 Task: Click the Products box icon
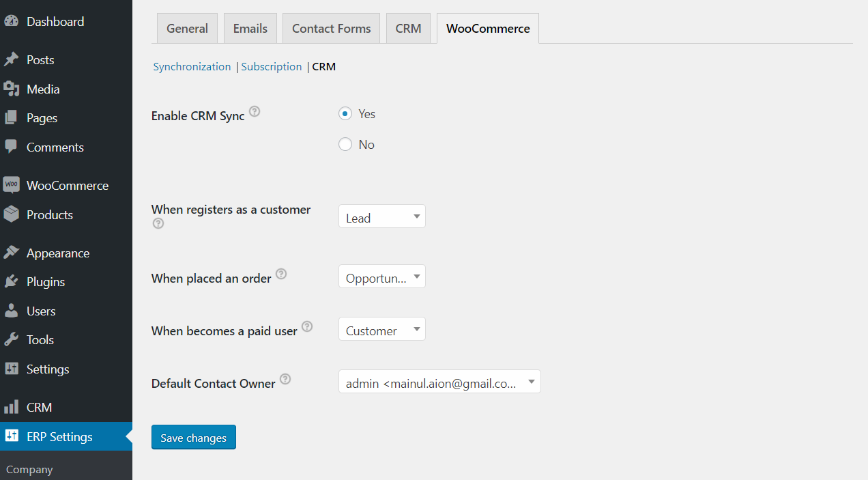[11, 214]
